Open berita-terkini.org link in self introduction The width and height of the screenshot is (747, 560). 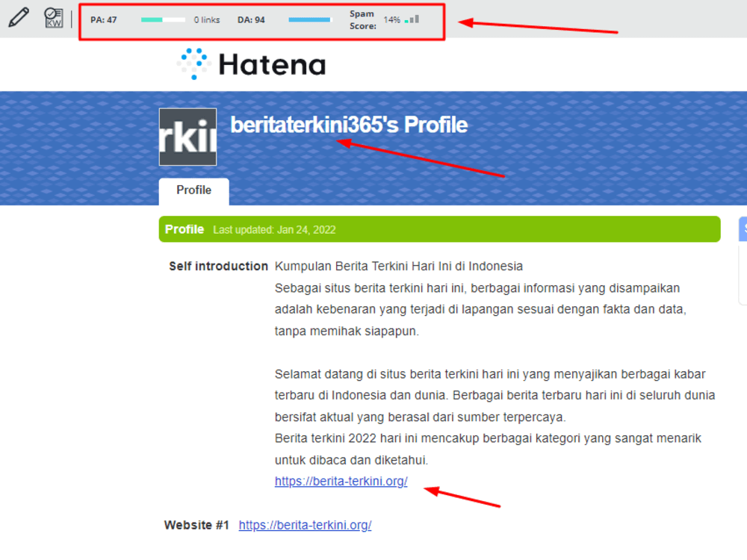(x=341, y=482)
